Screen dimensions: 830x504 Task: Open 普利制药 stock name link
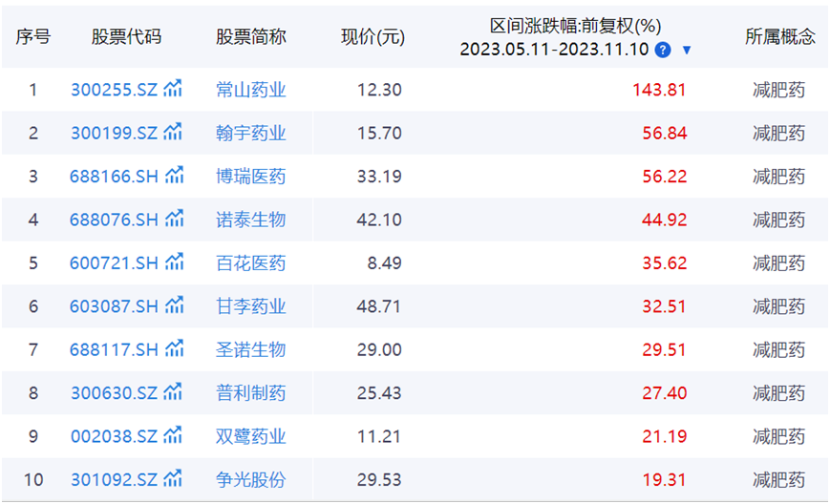click(x=251, y=393)
